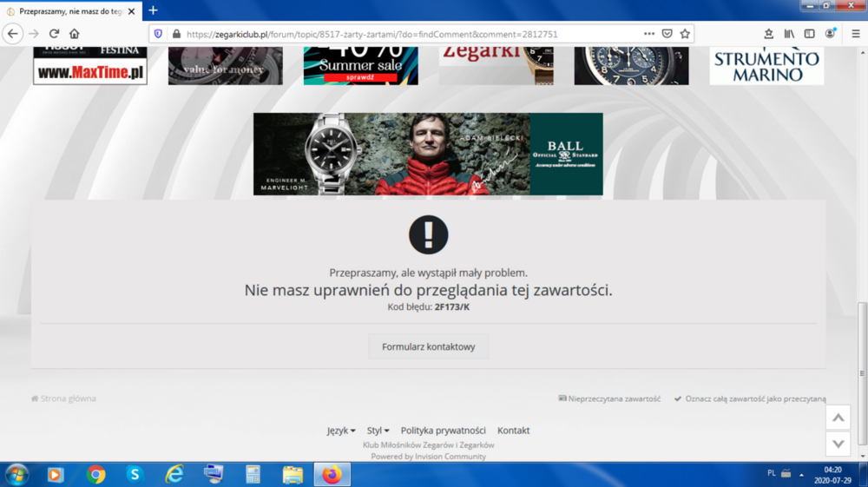Viewport: 868px width, 487px height.
Task: Open Skype from the taskbar
Action: 135,475
